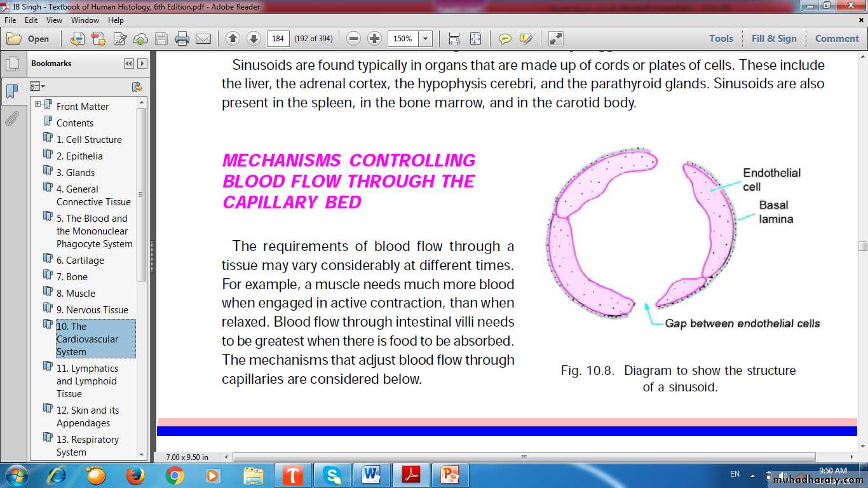Add a sticky note comment
Viewport: 868px width, 488px height.
[x=505, y=39]
